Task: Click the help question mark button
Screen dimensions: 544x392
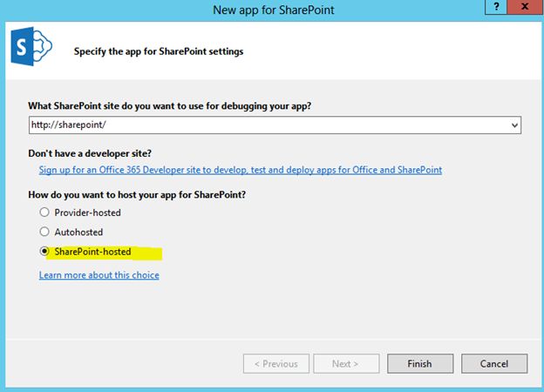Action: click(x=496, y=7)
